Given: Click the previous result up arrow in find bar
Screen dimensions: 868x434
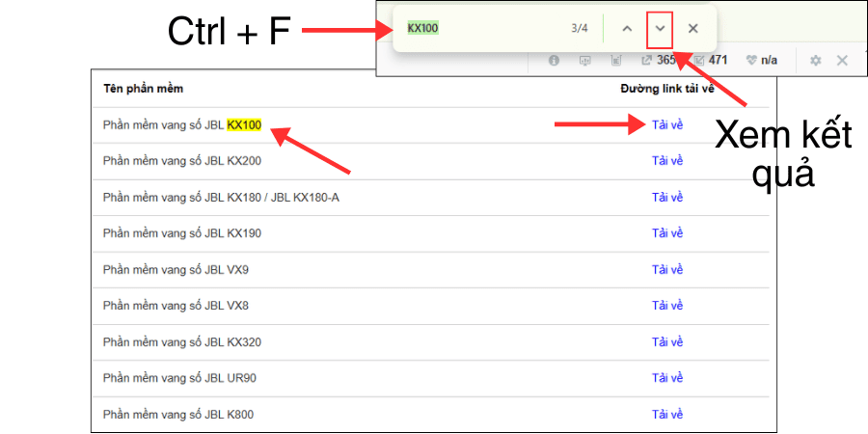Looking at the screenshot, I should [627, 29].
